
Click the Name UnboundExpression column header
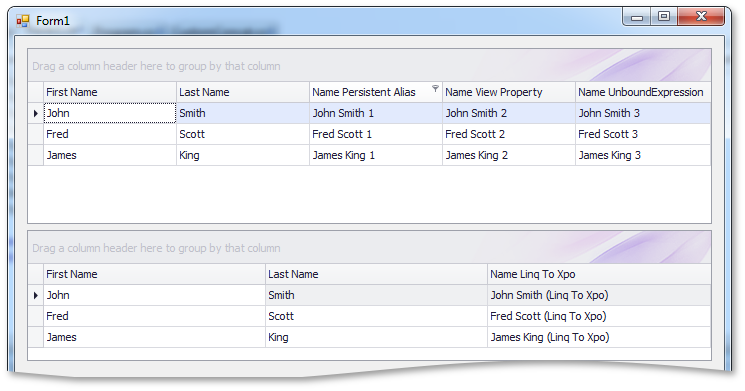pos(643,92)
